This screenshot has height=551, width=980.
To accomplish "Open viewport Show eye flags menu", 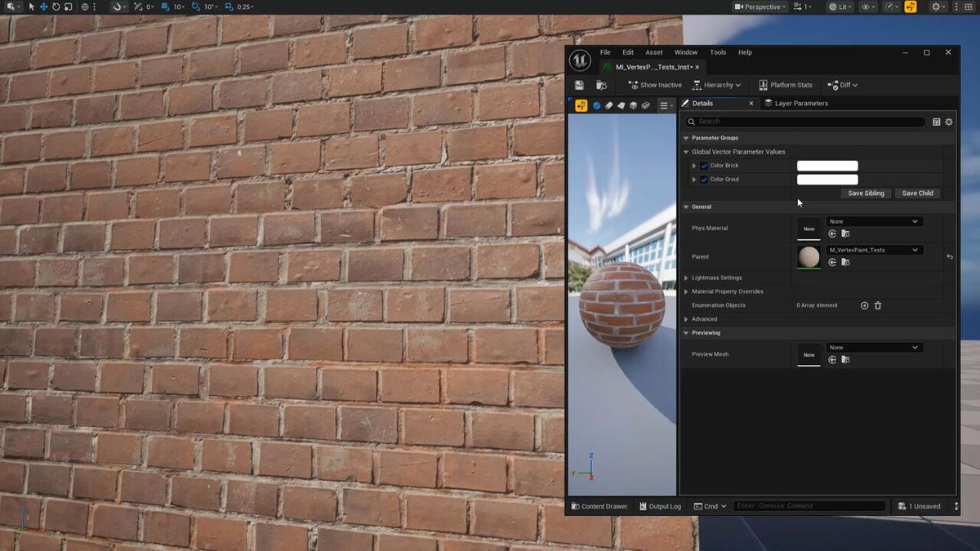I will 868,7.
